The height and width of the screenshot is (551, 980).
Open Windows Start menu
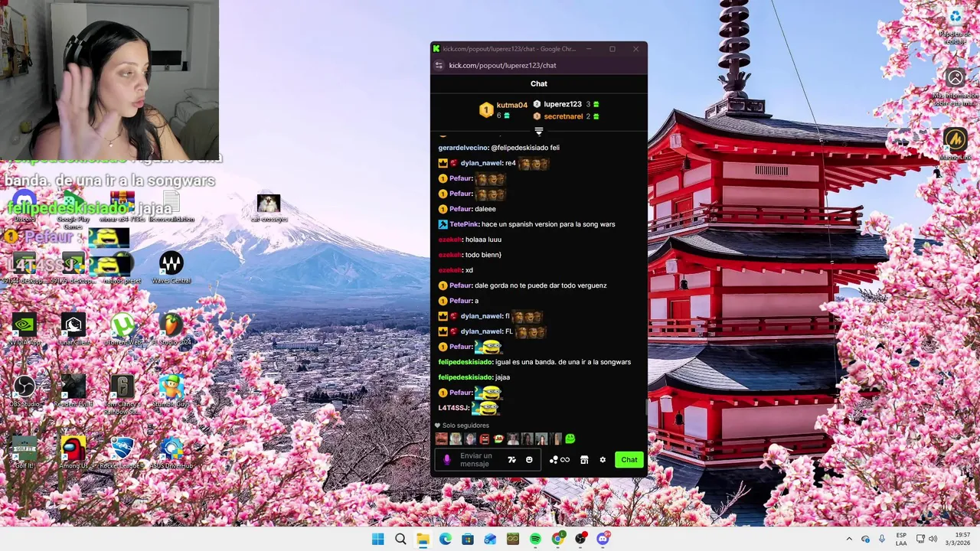point(378,540)
